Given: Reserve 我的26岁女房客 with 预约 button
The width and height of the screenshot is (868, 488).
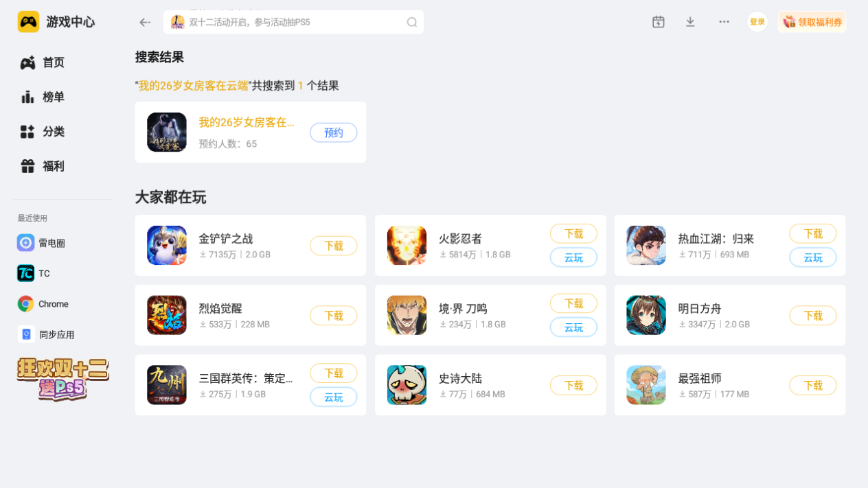Looking at the screenshot, I should tap(334, 132).
